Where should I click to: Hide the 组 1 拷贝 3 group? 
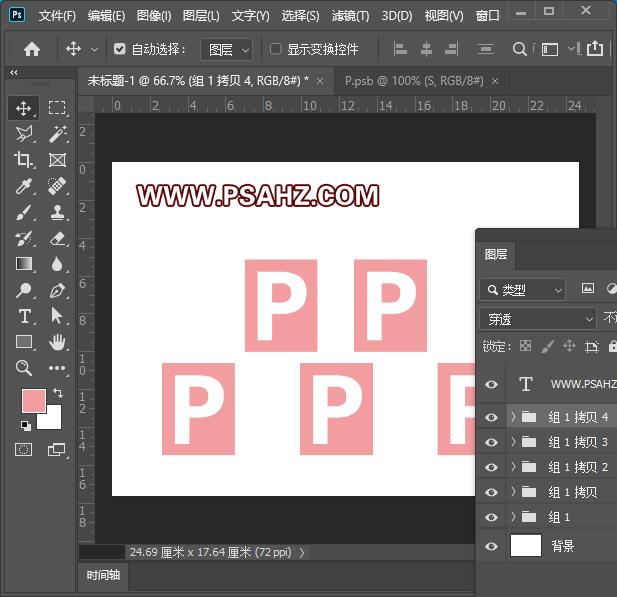tap(491, 442)
